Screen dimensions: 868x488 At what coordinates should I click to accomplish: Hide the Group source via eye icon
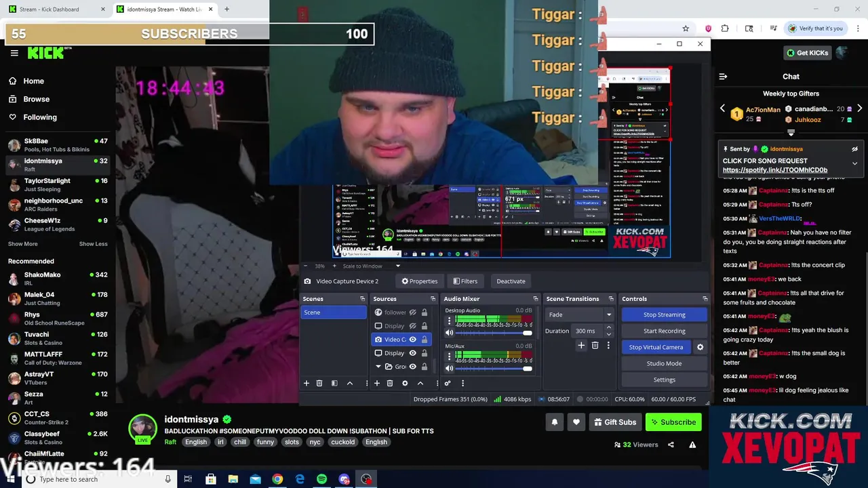pyautogui.click(x=412, y=367)
